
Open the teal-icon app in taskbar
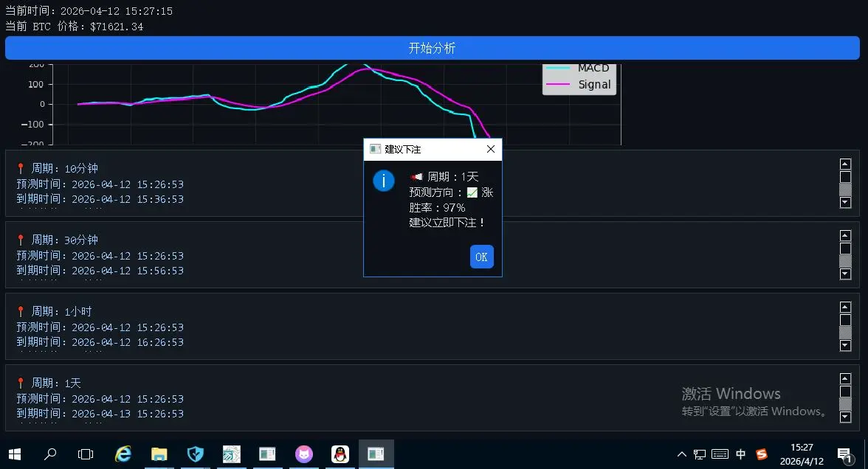click(232, 454)
